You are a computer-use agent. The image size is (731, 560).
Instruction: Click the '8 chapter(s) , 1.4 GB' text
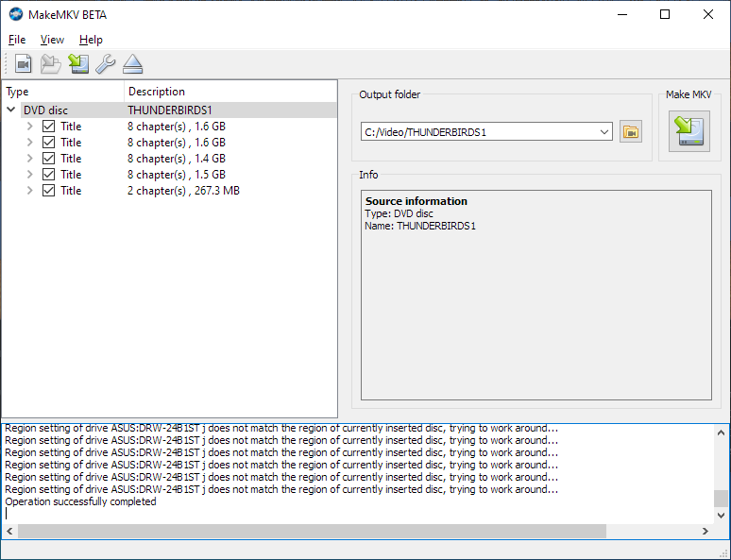click(177, 159)
